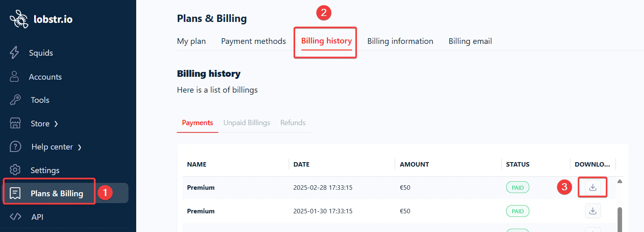The image size is (644, 232).
Task: Open the Accounts menu item
Action: pos(45,77)
